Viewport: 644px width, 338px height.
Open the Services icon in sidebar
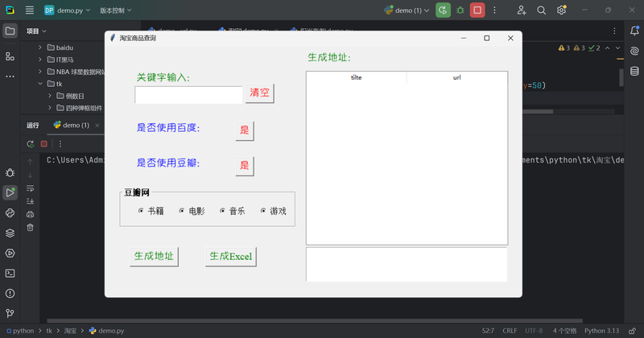[x=10, y=253]
